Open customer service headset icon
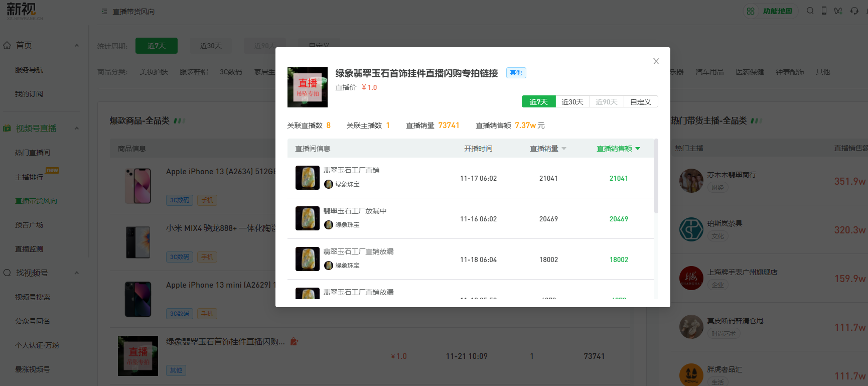 [854, 11]
